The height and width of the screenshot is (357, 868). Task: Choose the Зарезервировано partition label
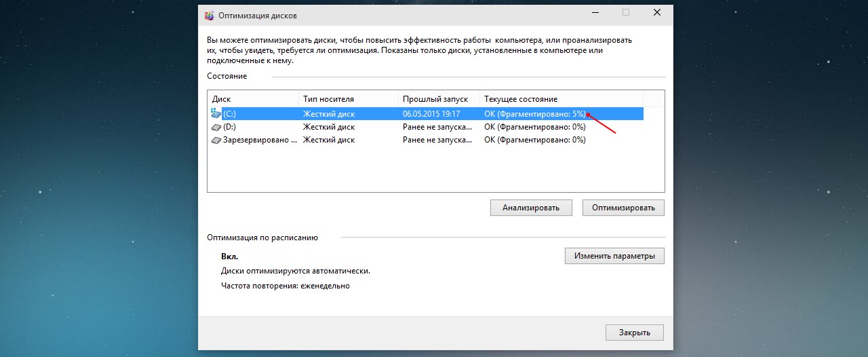(x=260, y=140)
